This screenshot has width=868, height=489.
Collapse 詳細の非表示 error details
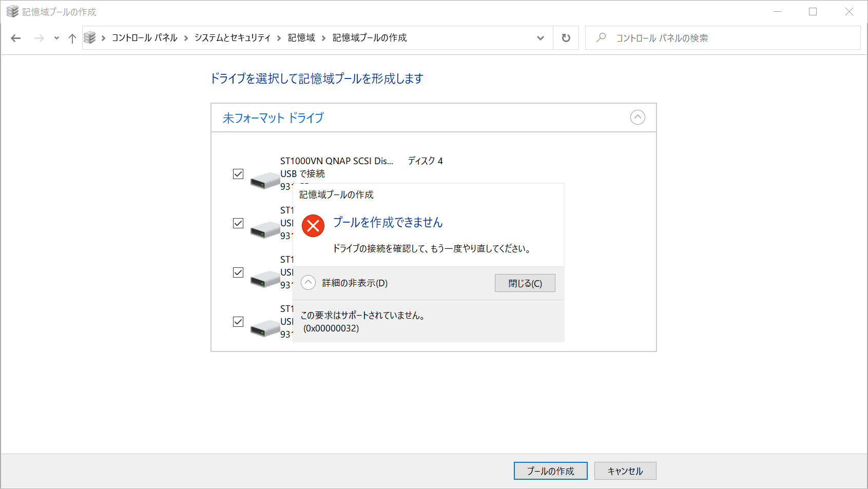(x=307, y=282)
